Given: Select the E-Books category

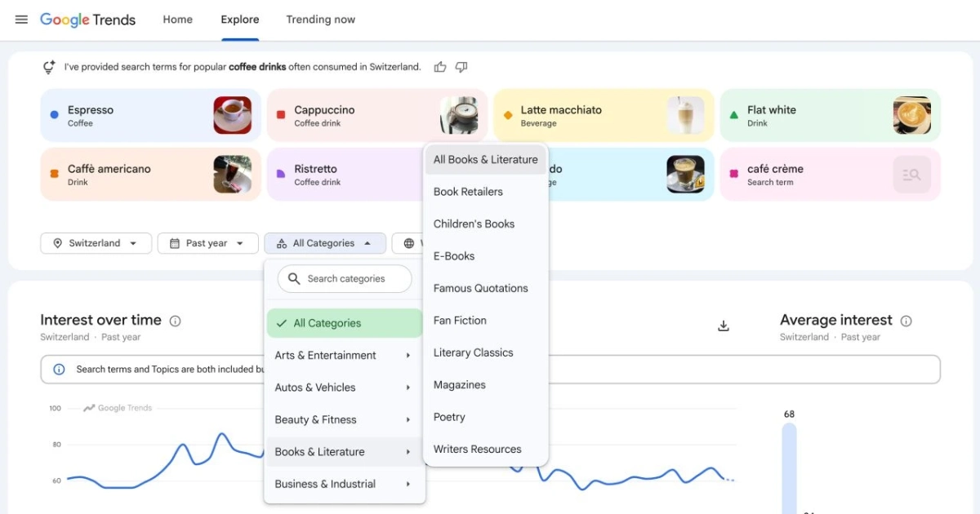Looking at the screenshot, I should coord(486,256).
